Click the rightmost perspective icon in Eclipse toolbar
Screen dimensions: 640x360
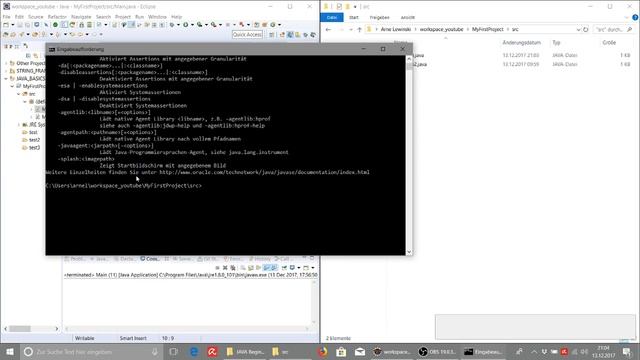pos(313,35)
